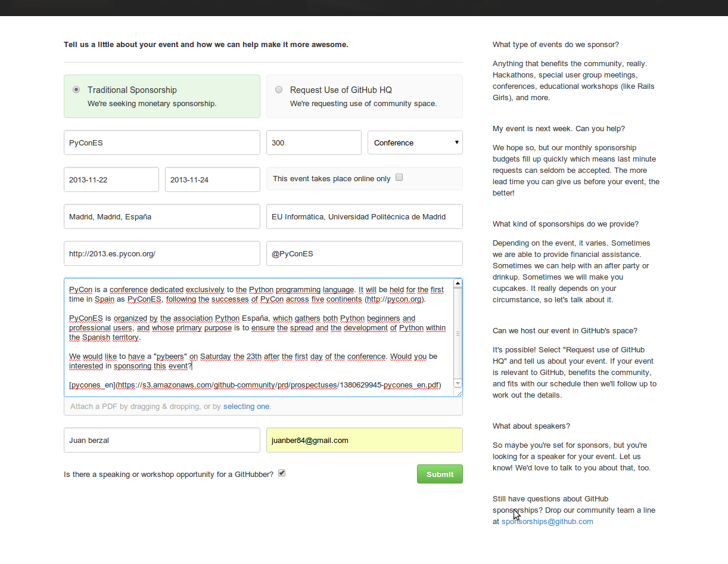Click the venue field with Universidad Politécnica
The height and width of the screenshot is (564, 728).
[x=364, y=216]
